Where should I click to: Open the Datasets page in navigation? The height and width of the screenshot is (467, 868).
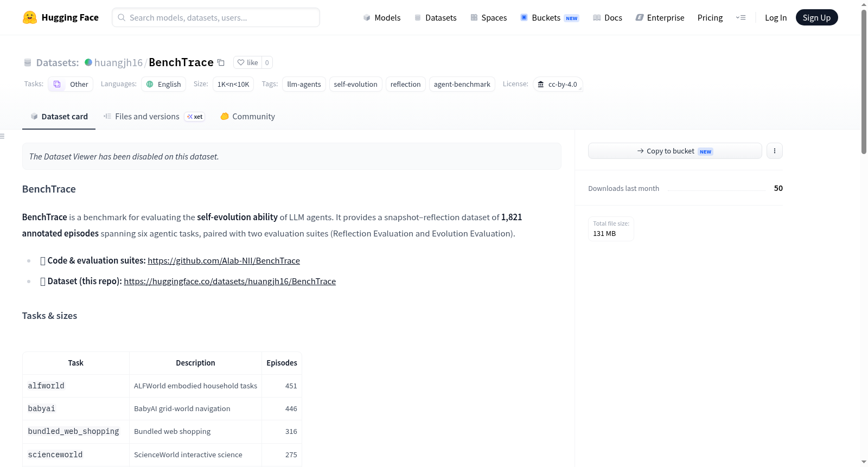point(435,17)
